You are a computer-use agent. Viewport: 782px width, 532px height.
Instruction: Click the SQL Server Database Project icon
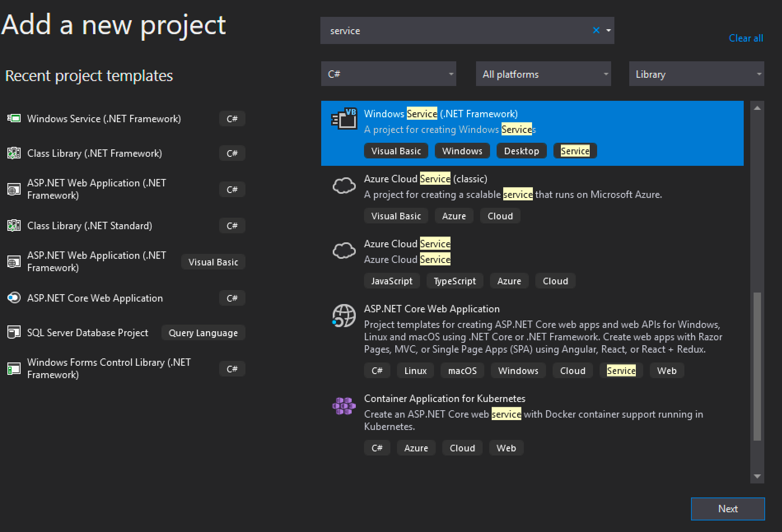[x=14, y=332]
